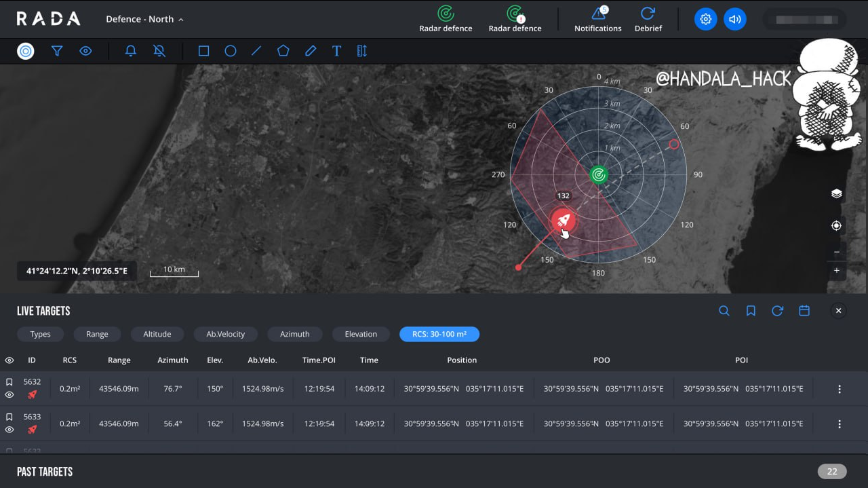The image size is (868, 488).
Task: Click the map layers icon
Action: coord(836,193)
